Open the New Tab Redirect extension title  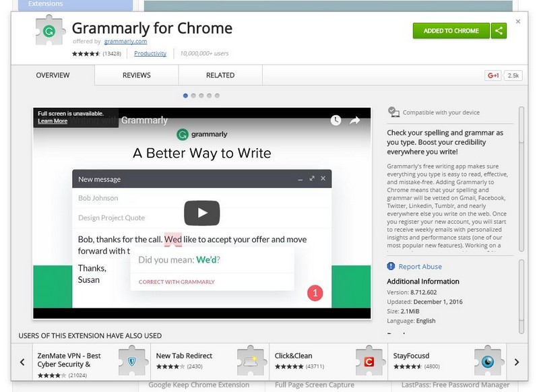(x=184, y=356)
